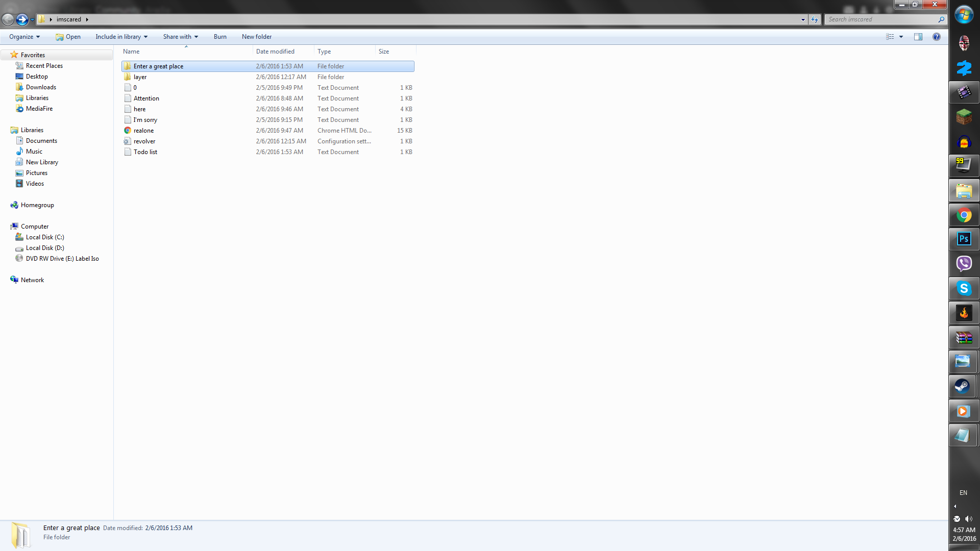This screenshot has height=551, width=980.
Task: Click the Burn toolbar button
Action: (x=220, y=37)
